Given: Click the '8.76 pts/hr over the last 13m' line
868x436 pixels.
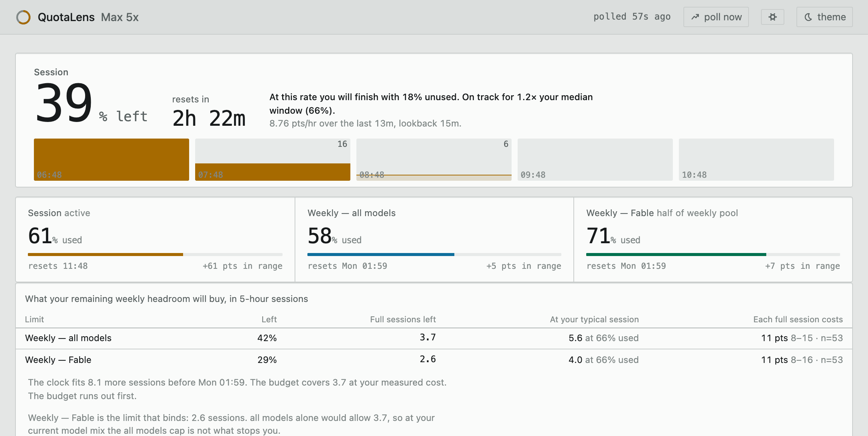Looking at the screenshot, I should point(365,123).
